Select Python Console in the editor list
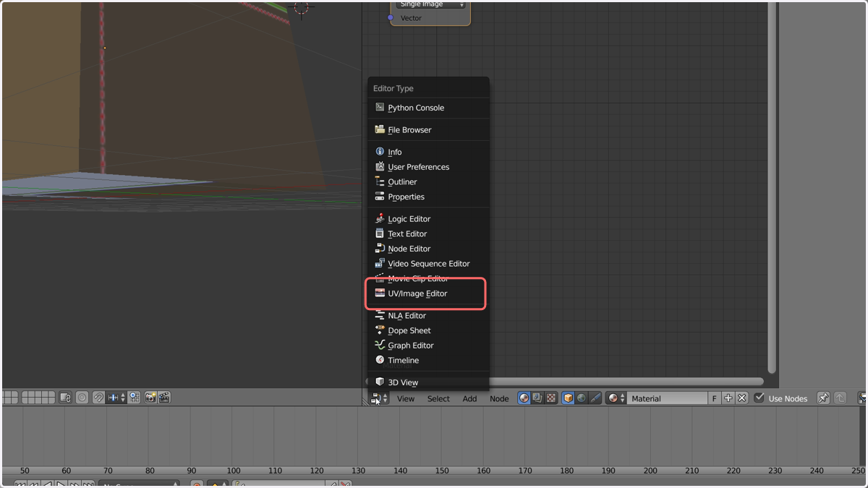 [428, 108]
